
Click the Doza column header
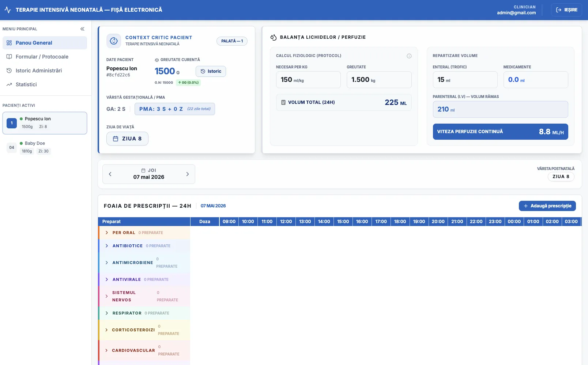click(205, 222)
